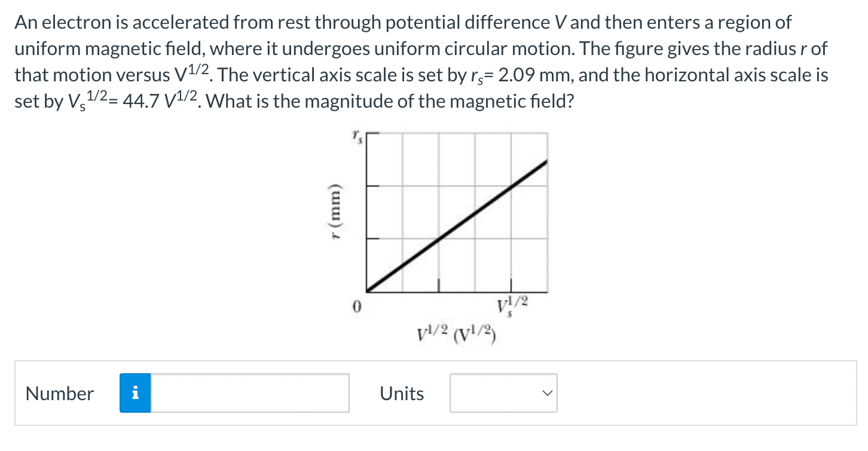868x451 pixels.
Task: Click the origin label 0 on the graph
Action: 357,306
